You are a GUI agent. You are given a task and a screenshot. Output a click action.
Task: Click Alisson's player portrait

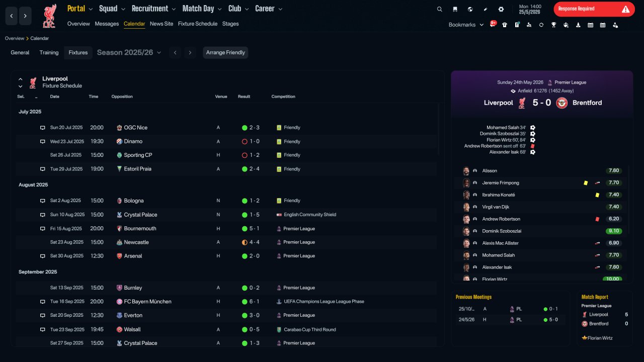coord(466,171)
